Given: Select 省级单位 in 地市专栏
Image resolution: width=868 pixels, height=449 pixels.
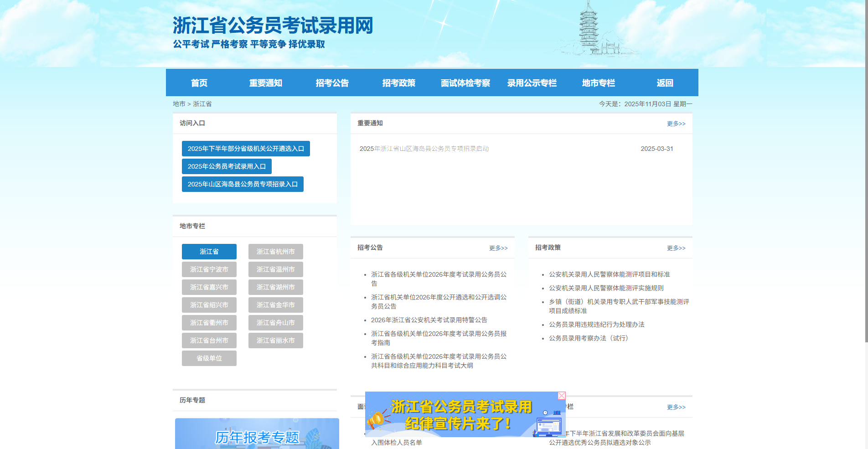Looking at the screenshot, I should tap(209, 358).
